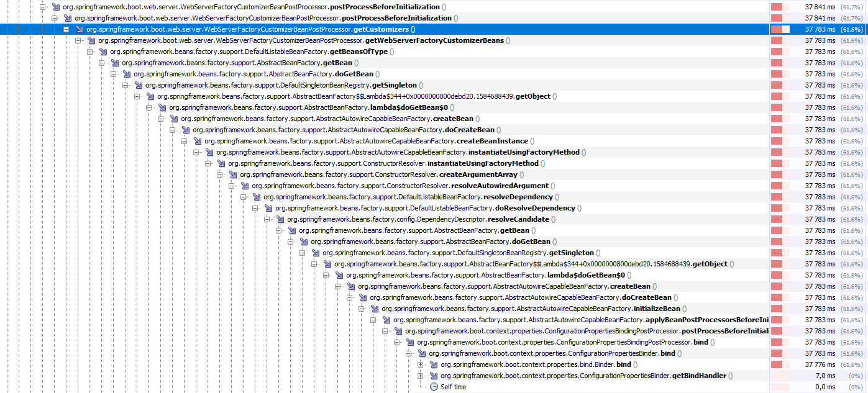Viewport: 868px width, 393px height.
Task: Click the method icon next to doGetBean
Action: (x=127, y=74)
